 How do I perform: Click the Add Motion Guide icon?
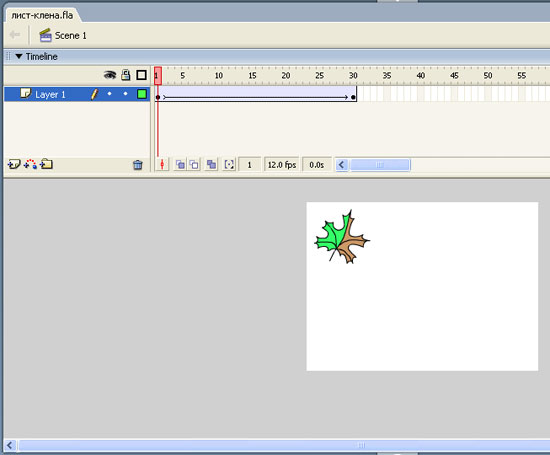30,164
